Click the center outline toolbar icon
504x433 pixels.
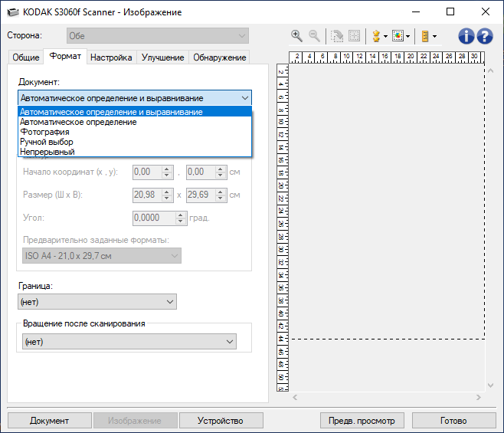(354, 36)
